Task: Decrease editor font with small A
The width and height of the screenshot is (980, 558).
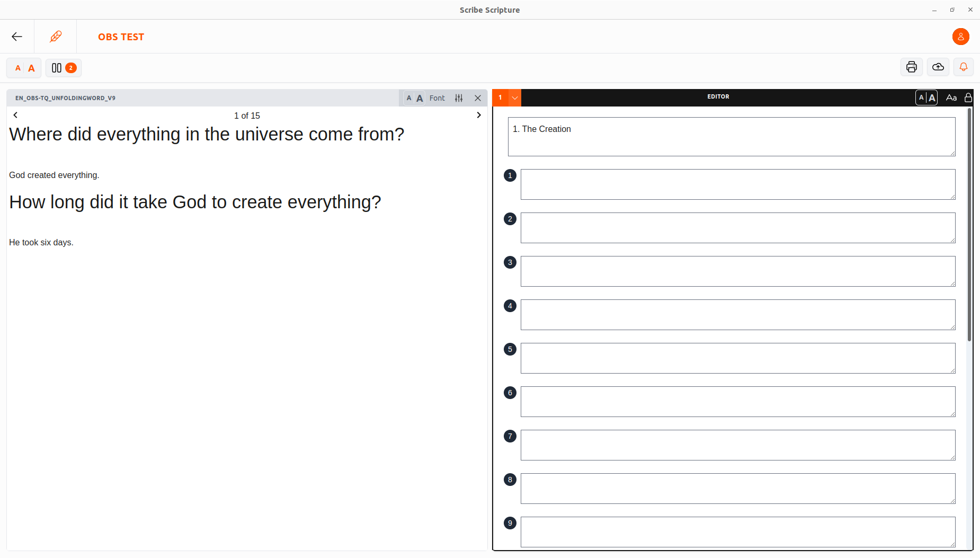Action: pos(921,98)
